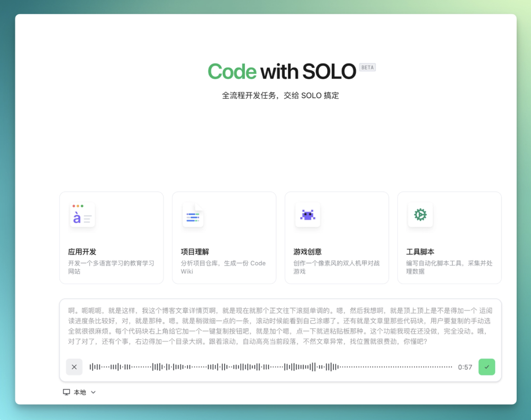Click description 分析项目仓库，生成一份 Code Wiki

click(x=223, y=267)
